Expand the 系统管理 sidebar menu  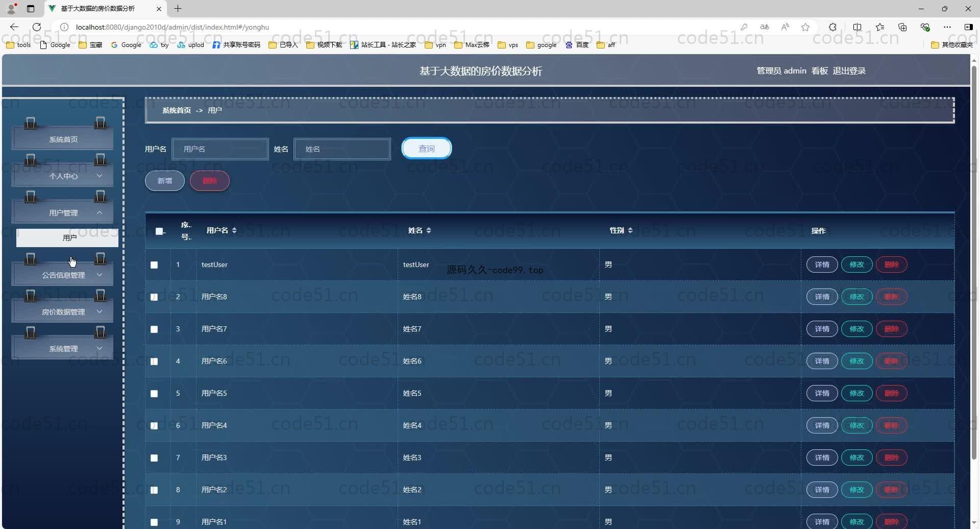(63, 348)
